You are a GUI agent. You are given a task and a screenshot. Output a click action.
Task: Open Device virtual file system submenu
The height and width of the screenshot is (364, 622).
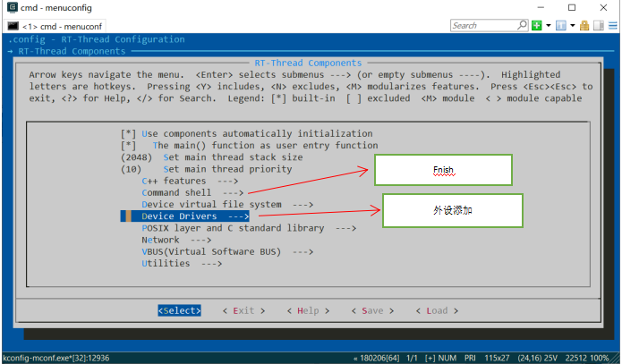pos(227,205)
